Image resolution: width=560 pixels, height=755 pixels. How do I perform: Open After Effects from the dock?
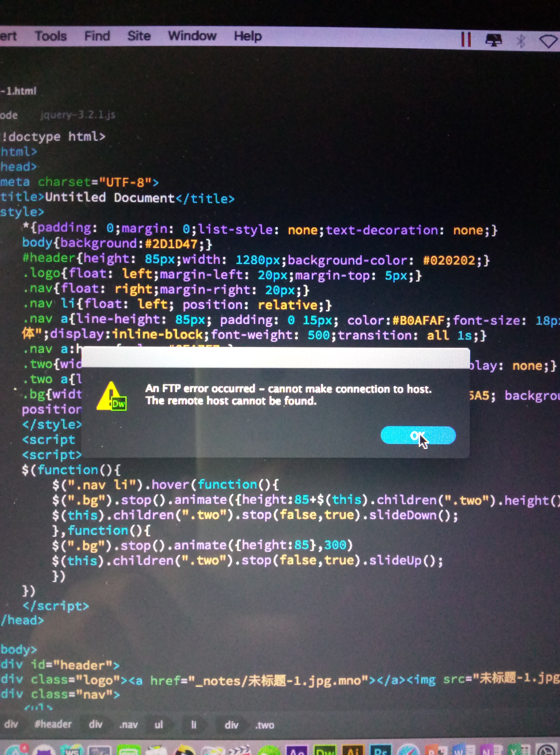(297, 750)
